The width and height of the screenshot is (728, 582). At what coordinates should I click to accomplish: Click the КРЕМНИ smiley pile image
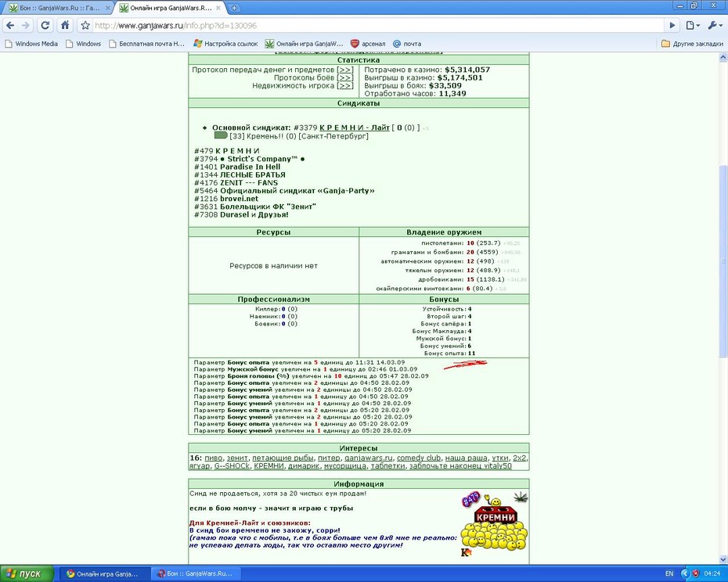(494, 526)
